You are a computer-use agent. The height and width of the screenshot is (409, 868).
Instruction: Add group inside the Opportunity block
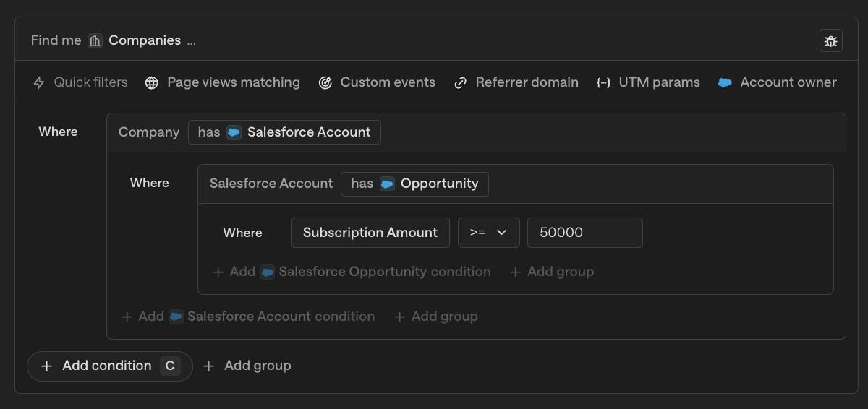point(552,272)
